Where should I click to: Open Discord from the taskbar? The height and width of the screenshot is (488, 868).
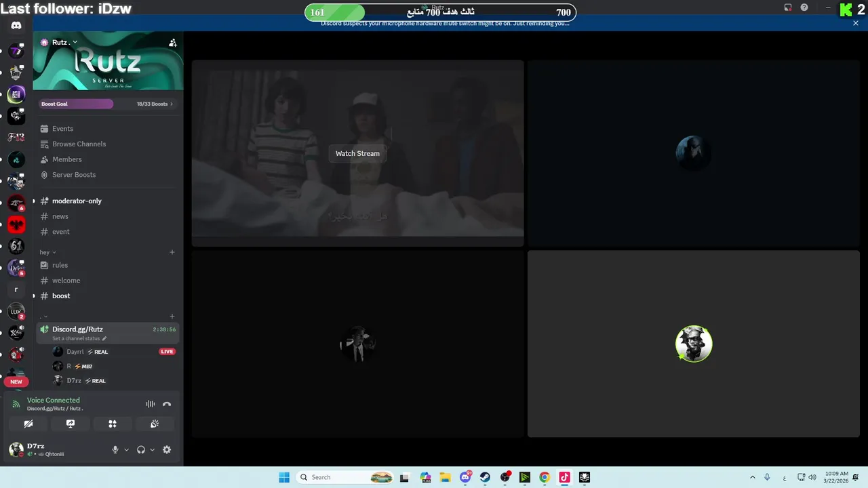[466, 477]
